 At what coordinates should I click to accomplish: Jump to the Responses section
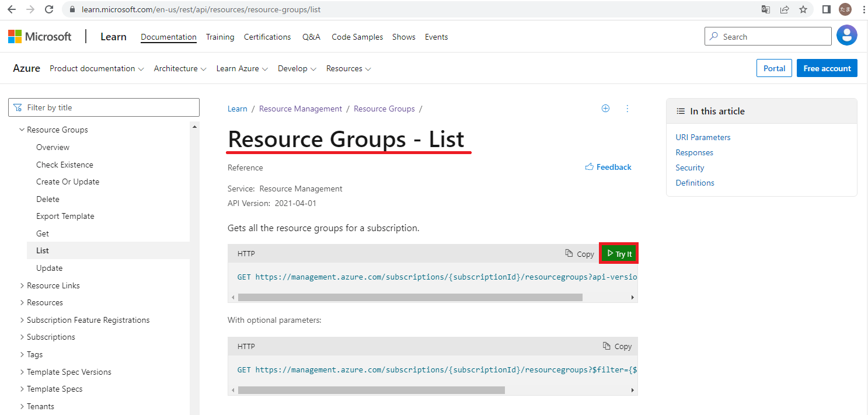(695, 152)
